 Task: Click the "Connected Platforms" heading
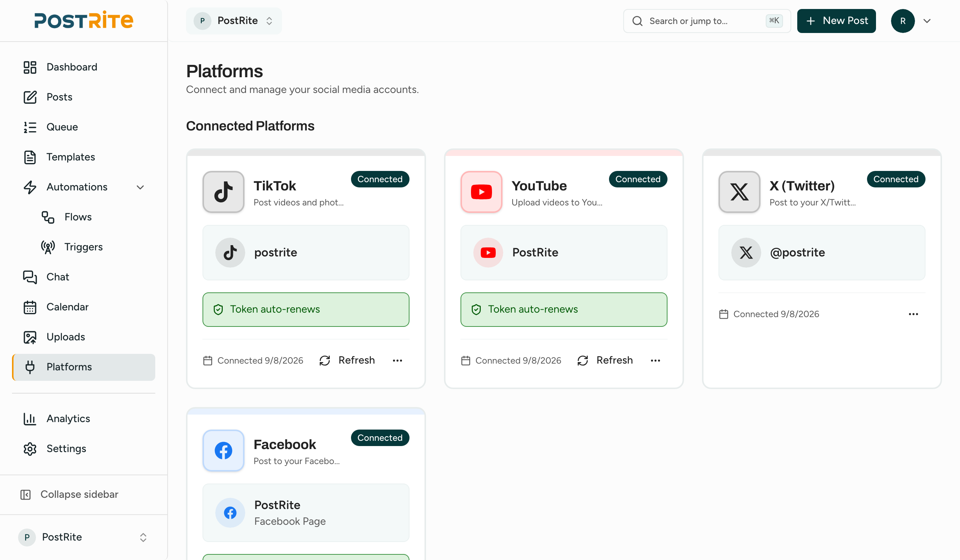(x=250, y=126)
